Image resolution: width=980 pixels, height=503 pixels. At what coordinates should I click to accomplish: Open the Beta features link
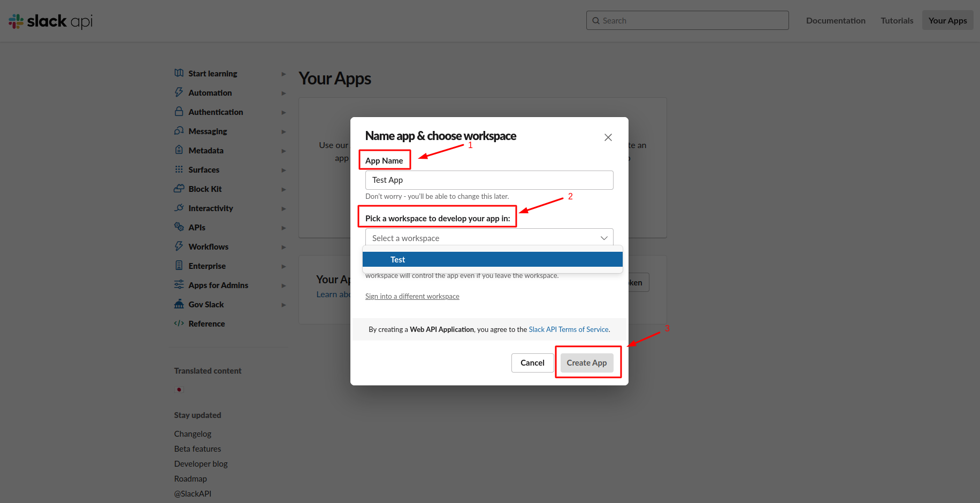pos(197,448)
